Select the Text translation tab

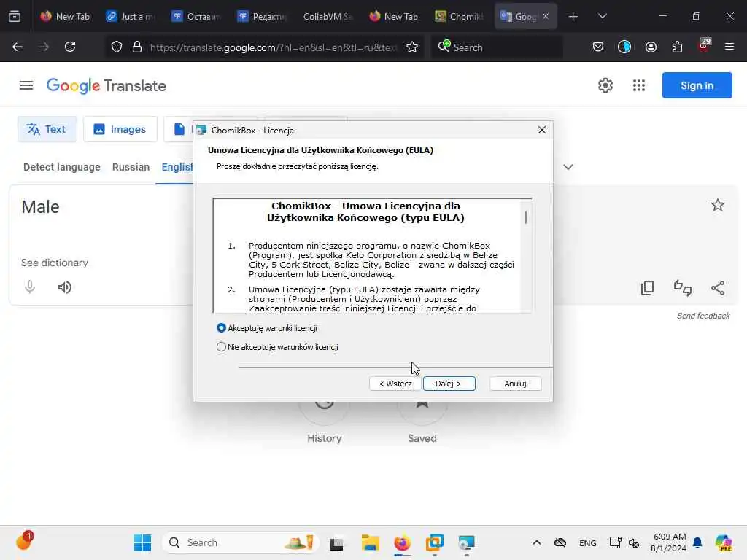tap(47, 129)
